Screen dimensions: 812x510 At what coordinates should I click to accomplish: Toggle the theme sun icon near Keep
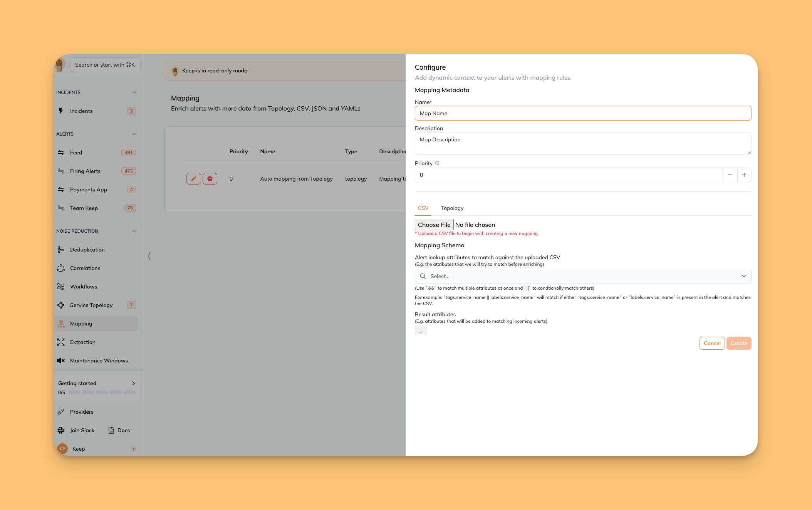[134, 449]
